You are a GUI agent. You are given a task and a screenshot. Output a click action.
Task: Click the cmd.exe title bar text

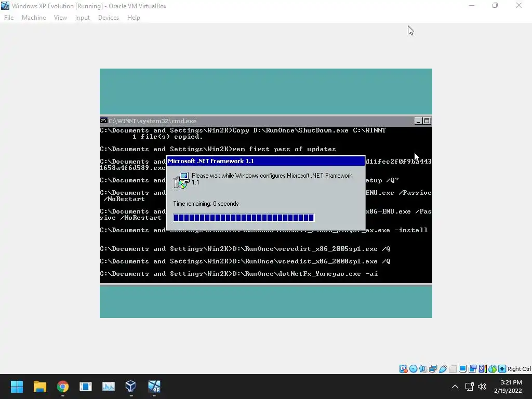(x=153, y=121)
